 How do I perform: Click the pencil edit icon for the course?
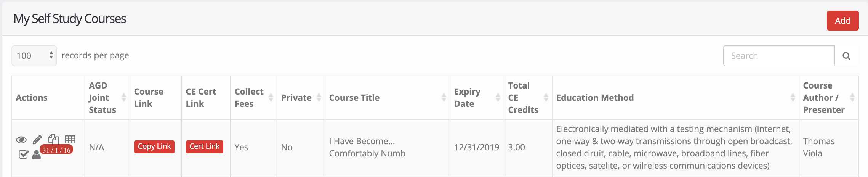(37, 139)
